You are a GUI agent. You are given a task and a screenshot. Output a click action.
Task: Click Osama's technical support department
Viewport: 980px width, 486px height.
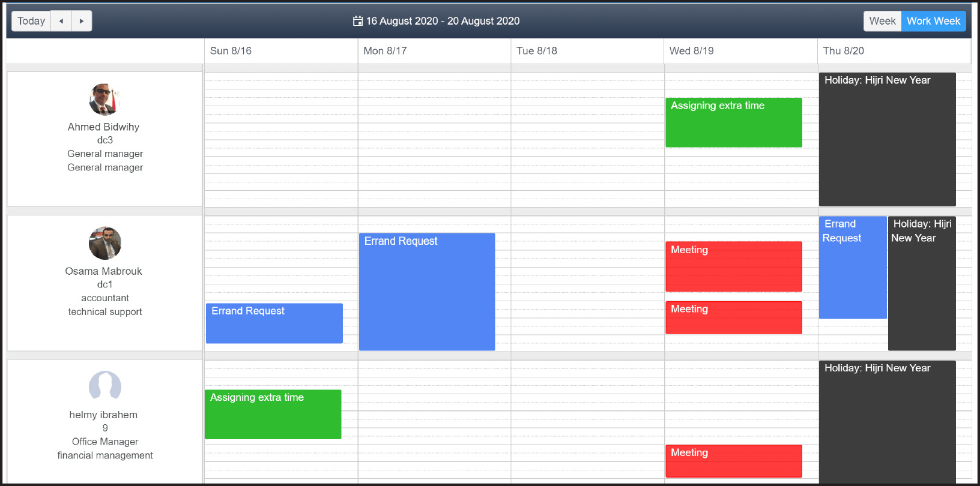coord(105,311)
